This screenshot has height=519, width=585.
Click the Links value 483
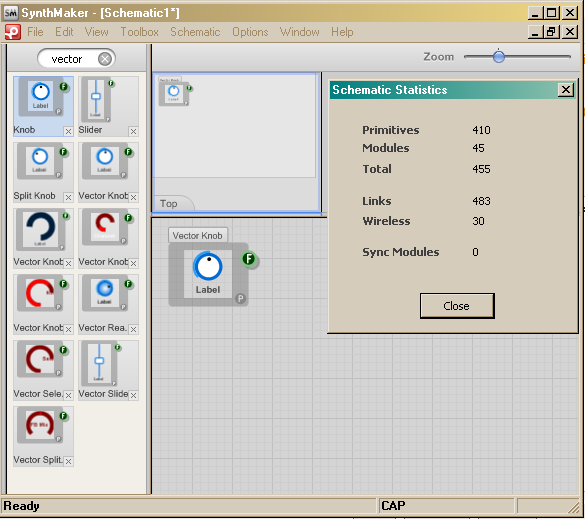[481, 201]
